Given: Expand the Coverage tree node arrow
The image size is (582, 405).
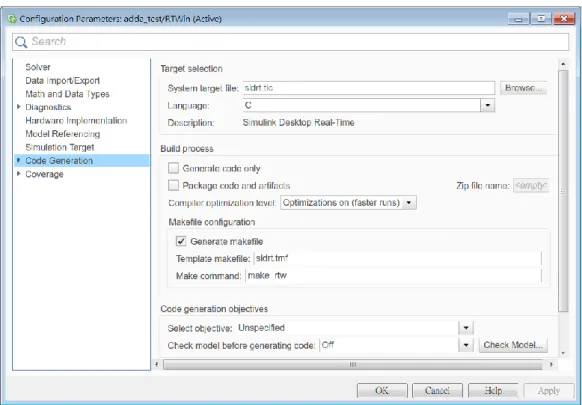Looking at the screenshot, I should point(19,174).
